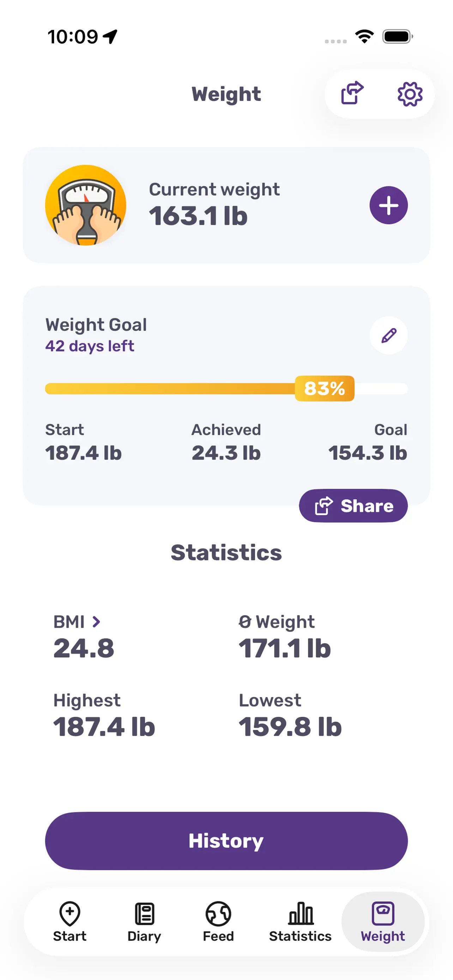
Task: Open settings via the gear icon
Action: pos(410,93)
